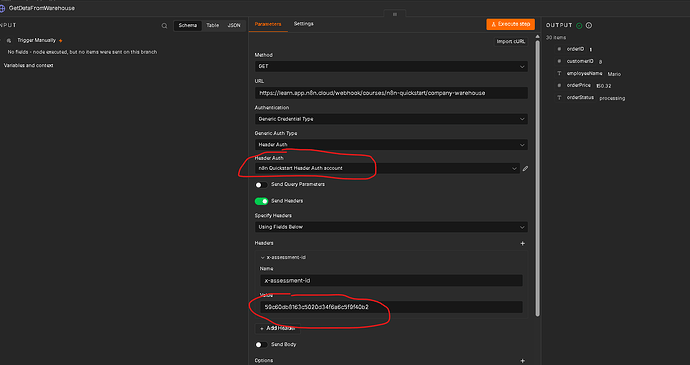Click the Execute step button

510,24
